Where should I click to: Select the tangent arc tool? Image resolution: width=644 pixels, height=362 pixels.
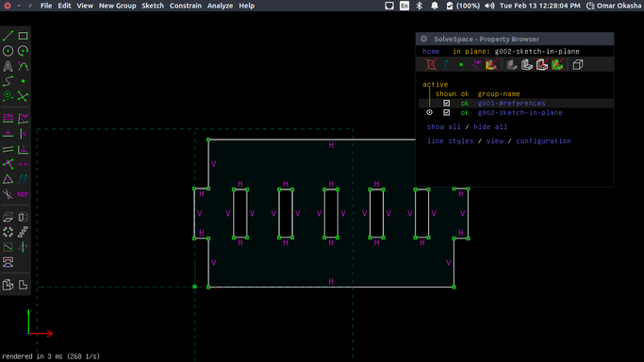point(23,66)
